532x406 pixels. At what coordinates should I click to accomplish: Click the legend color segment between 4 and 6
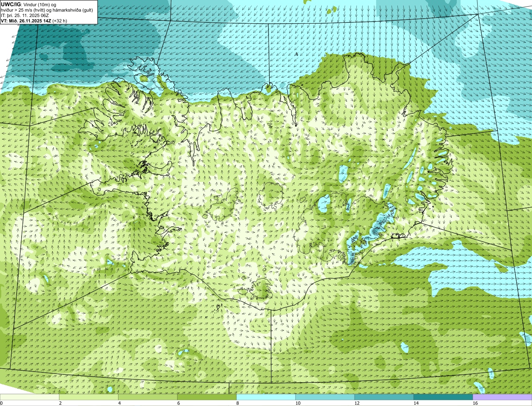click(148, 397)
